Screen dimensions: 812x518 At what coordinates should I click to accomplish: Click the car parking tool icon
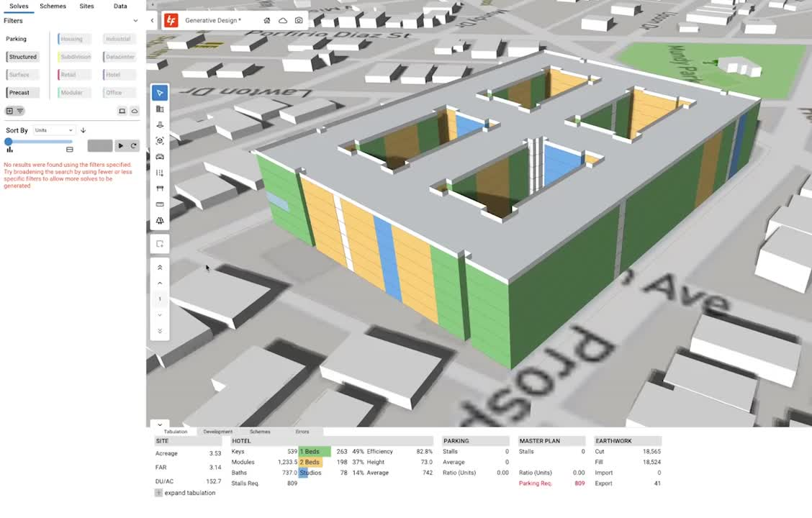(160, 157)
